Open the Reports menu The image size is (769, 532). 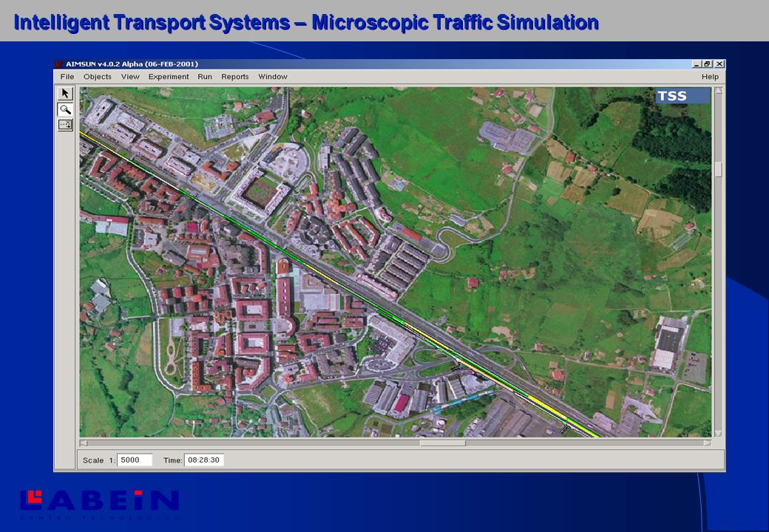click(235, 76)
